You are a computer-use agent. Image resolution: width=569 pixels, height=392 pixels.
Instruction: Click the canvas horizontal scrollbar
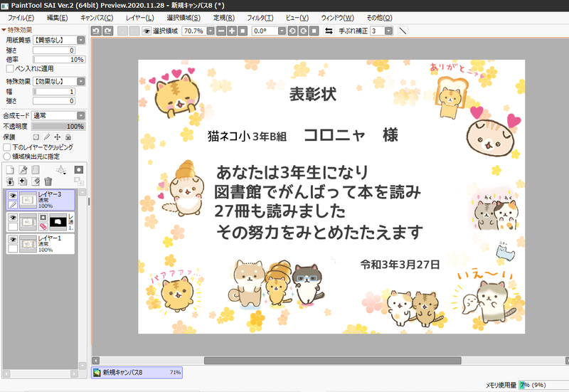(332, 361)
